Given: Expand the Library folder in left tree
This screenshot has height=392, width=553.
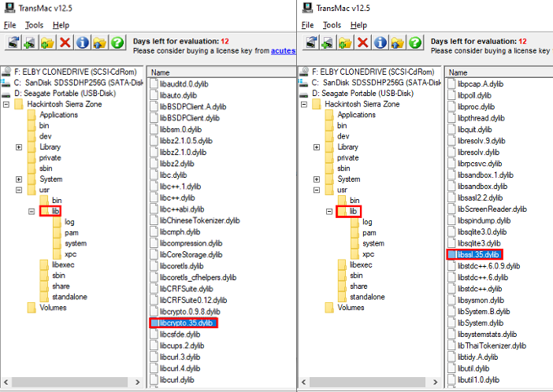Looking at the screenshot, I should 19,147.
